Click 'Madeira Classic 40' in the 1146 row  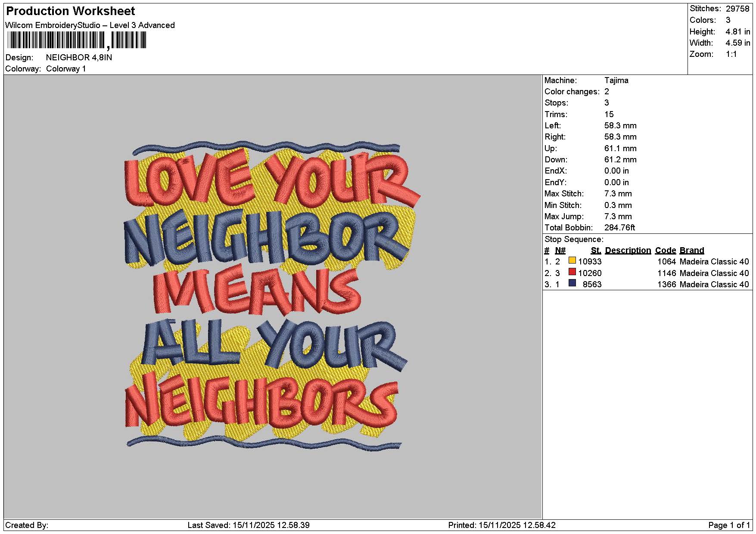click(714, 273)
